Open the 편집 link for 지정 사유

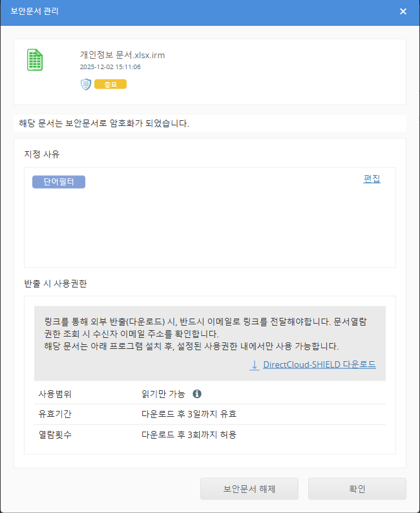(372, 179)
